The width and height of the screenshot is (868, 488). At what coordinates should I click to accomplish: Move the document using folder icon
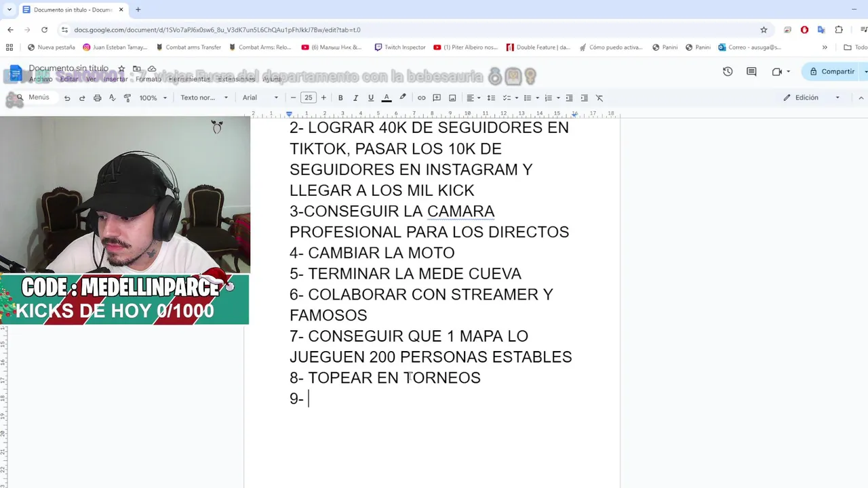[x=137, y=68]
